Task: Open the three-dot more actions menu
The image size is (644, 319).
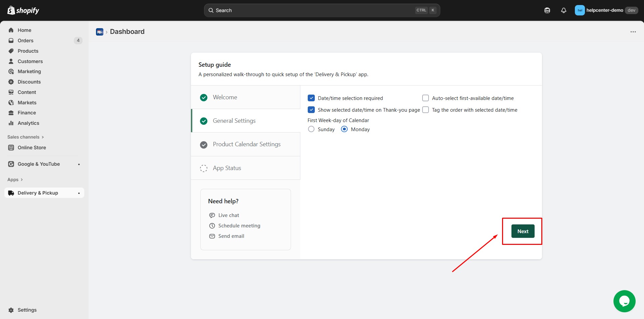Action: [x=633, y=32]
